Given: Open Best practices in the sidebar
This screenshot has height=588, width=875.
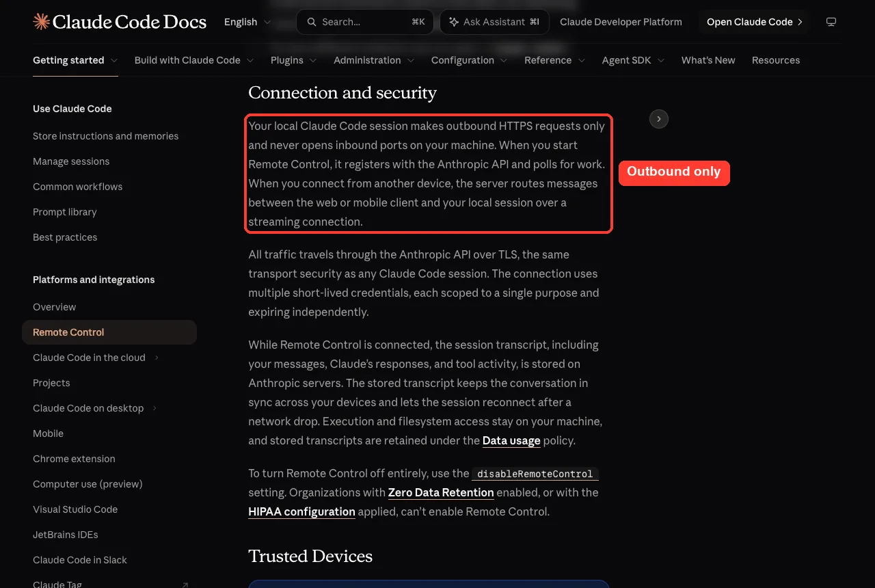Looking at the screenshot, I should coord(65,237).
